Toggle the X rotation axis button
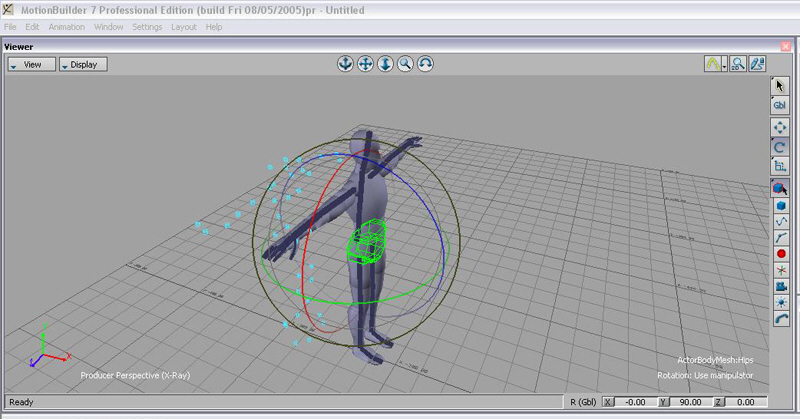 pyautogui.click(x=608, y=402)
